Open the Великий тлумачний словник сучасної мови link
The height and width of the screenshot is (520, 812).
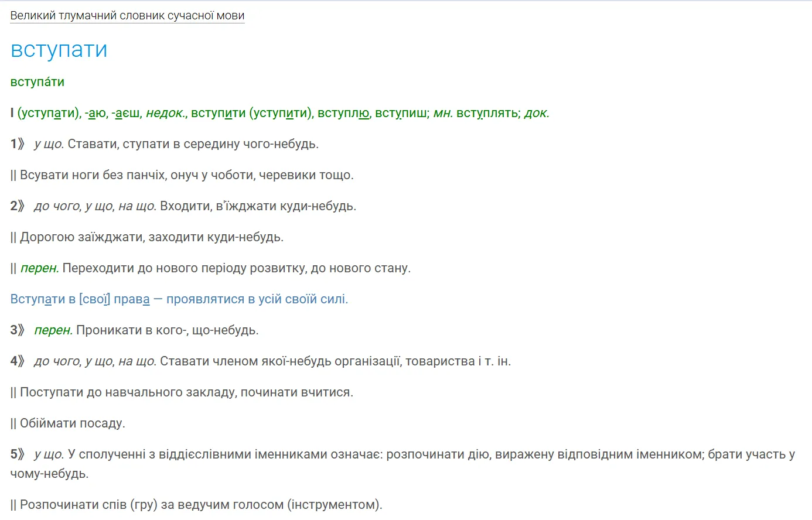click(127, 16)
